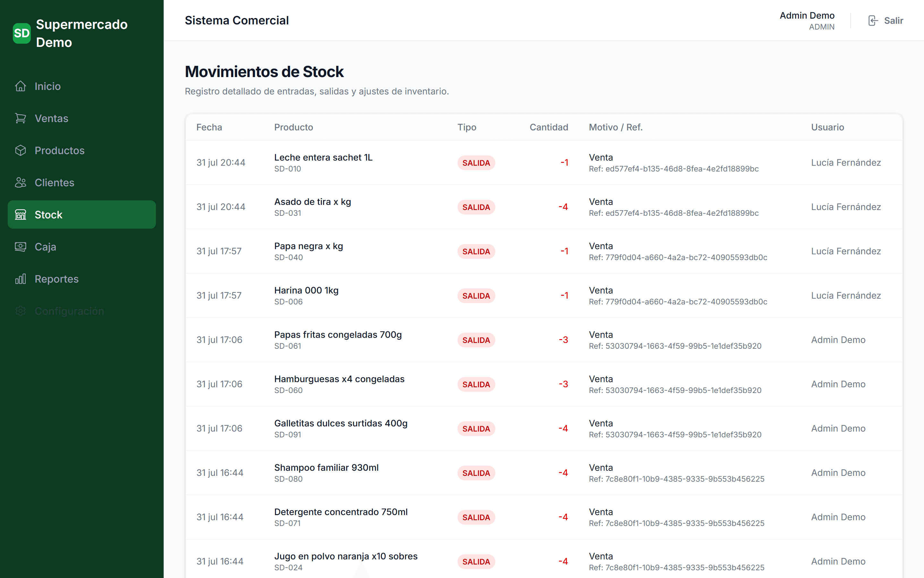Click Ref 53030794 in Galletitas row
The image size is (924, 578).
pyautogui.click(x=675, y=435)
